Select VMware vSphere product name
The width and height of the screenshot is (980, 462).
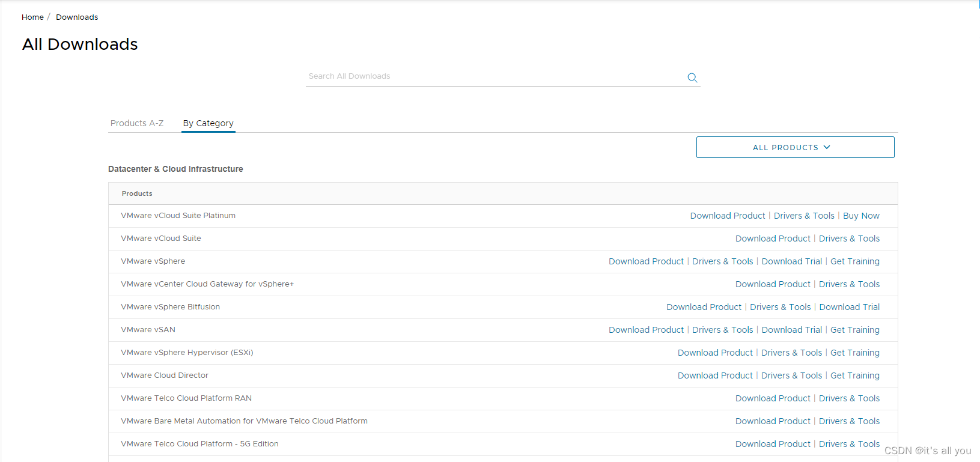click(153, 261)
